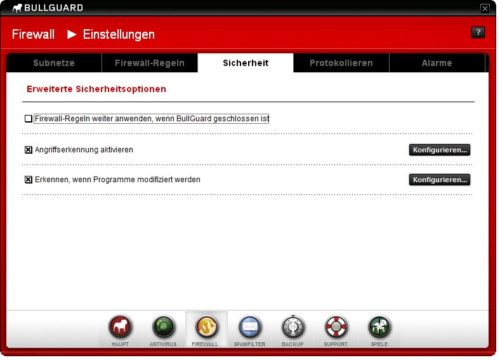Click the Firewall breadcrumb link
The height and width of the screenshot is (360, 500).
33,34
